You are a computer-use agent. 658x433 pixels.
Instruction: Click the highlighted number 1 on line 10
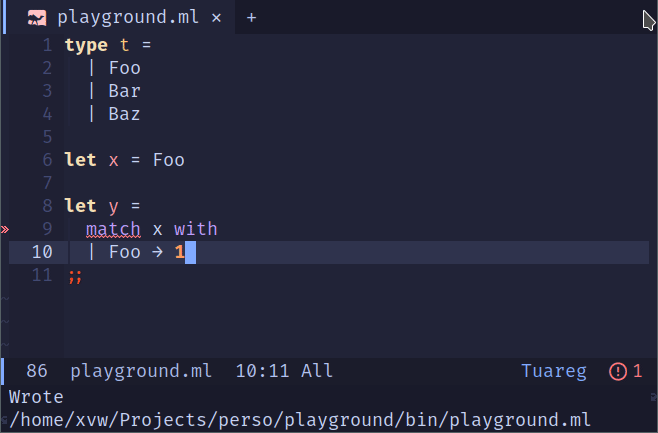[x=180, y=252]
